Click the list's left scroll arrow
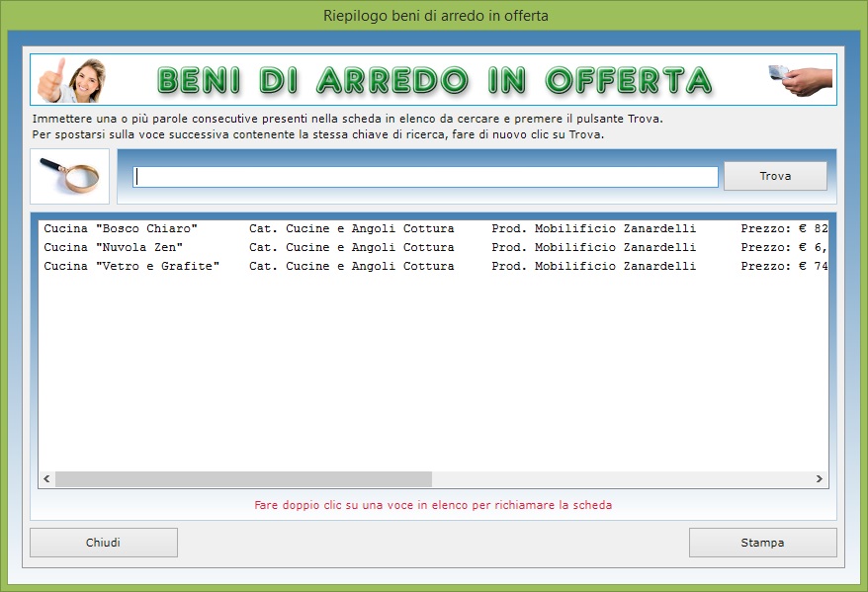 (x=46, y=479)
